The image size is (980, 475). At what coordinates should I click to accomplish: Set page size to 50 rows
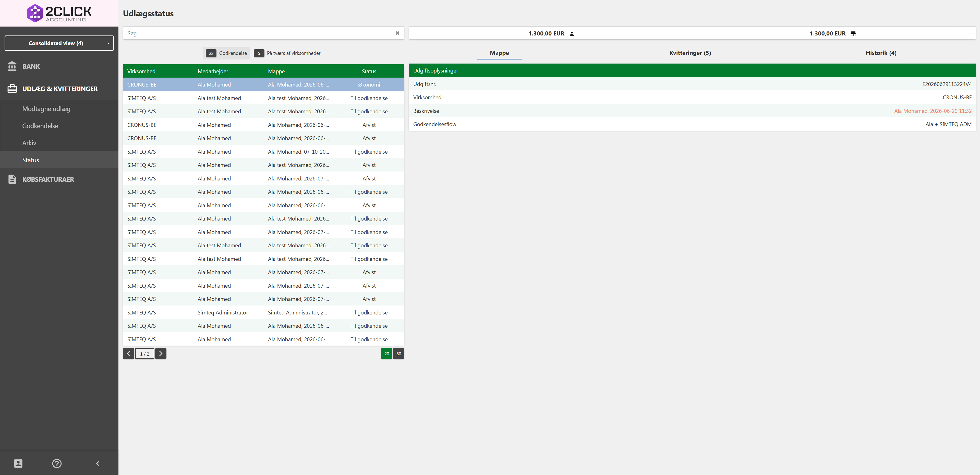coord(398,354)
